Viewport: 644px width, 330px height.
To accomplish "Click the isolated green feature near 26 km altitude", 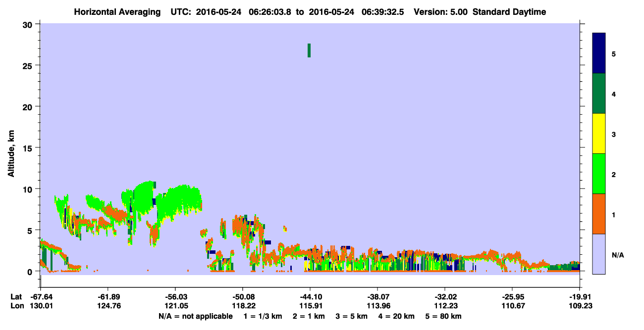I will [x=309, y=50].
